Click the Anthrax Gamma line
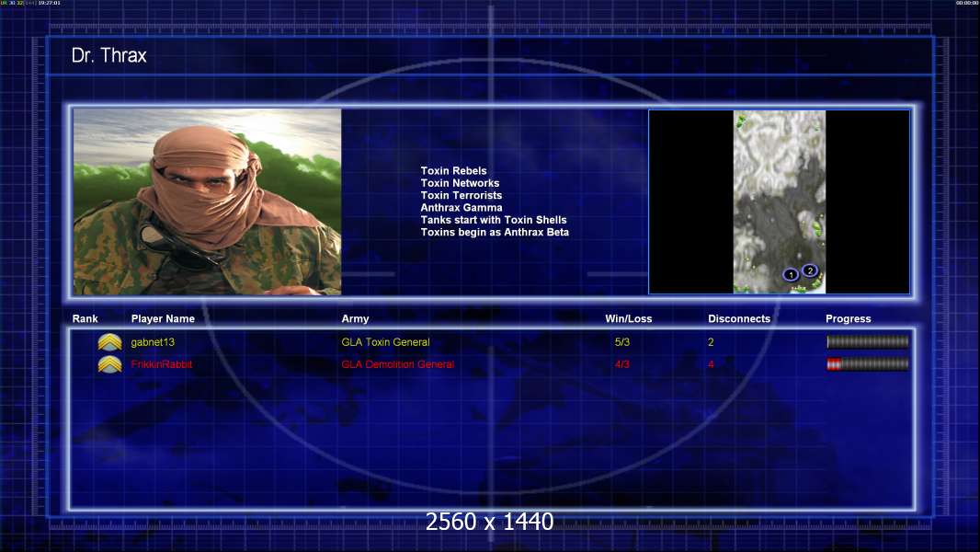Viewport: 980px width, 552px height. click(462, 208)
